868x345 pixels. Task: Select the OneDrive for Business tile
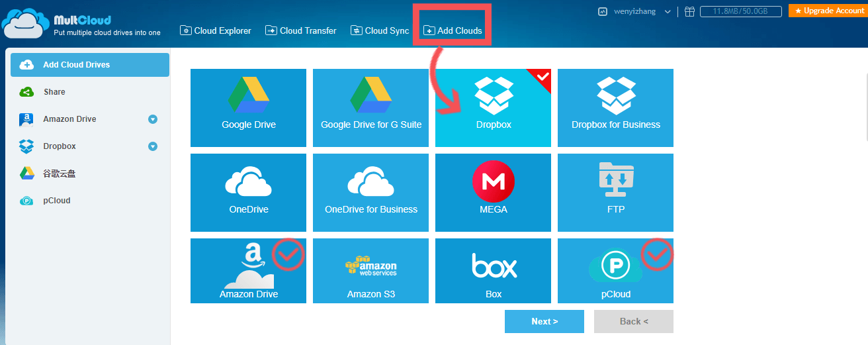(370, 193)
